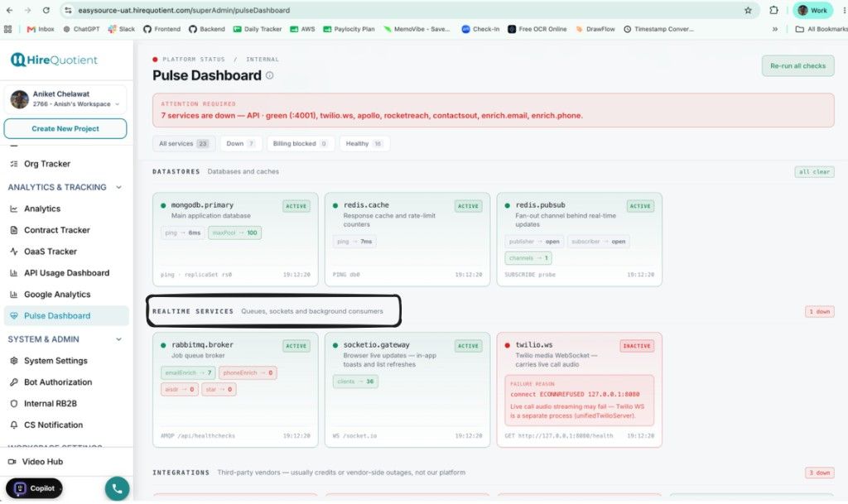
Task: Open the redis.cache service card
Action: (407, 239)
